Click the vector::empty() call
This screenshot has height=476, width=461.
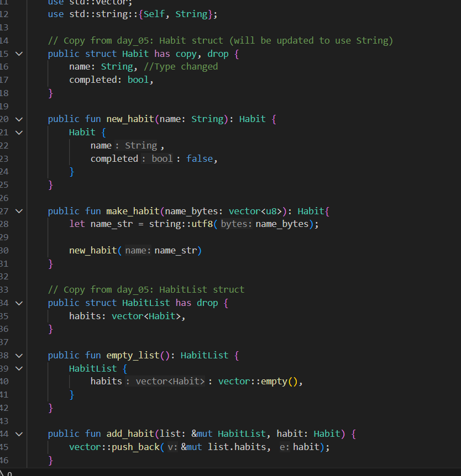click(x=258, y=381)
